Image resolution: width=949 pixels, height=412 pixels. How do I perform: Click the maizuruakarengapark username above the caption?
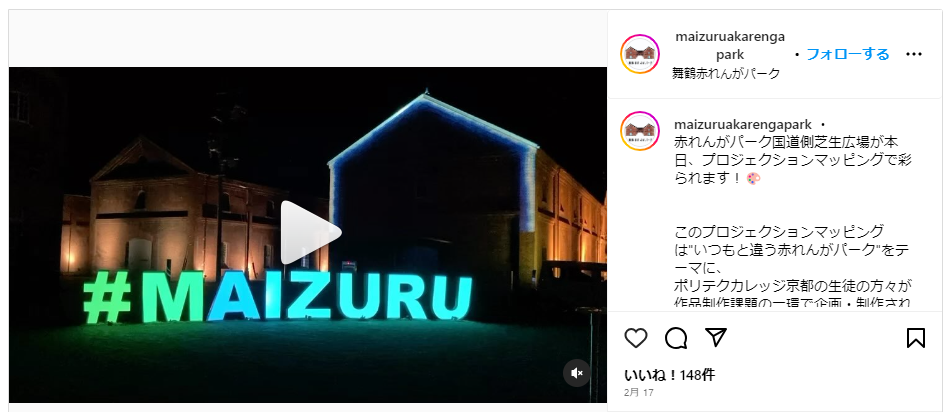coord(743,125)
